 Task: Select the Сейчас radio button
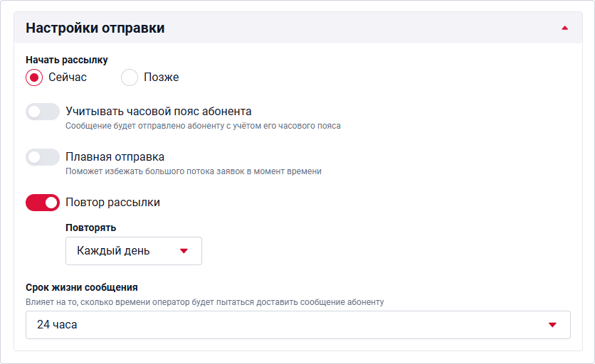(34, 77)
